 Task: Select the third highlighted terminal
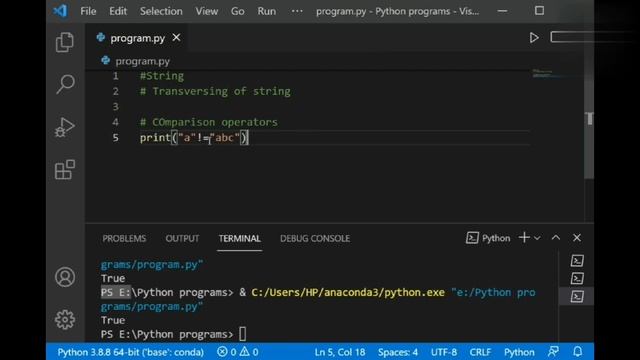[x=577, y=296]
